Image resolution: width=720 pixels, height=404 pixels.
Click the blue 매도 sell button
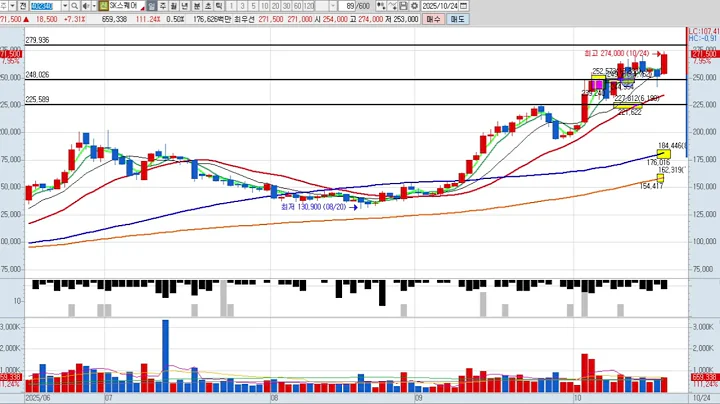[457, 19]
